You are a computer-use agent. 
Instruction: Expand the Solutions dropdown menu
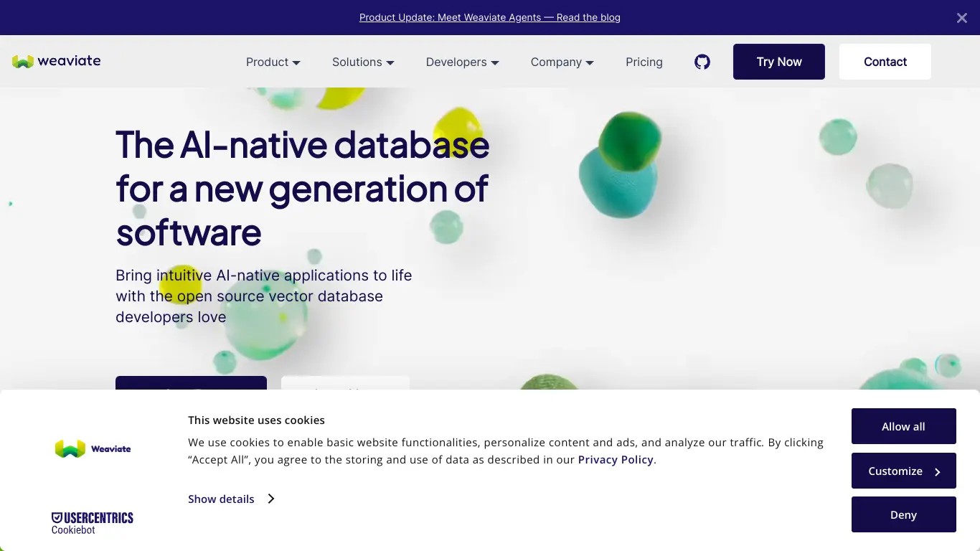click(x=363, y=62)
